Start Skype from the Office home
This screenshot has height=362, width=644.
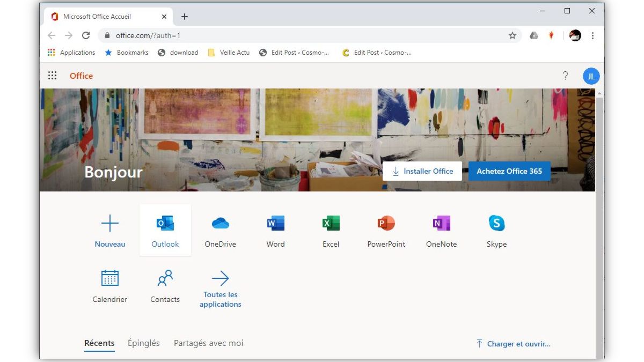496,224
